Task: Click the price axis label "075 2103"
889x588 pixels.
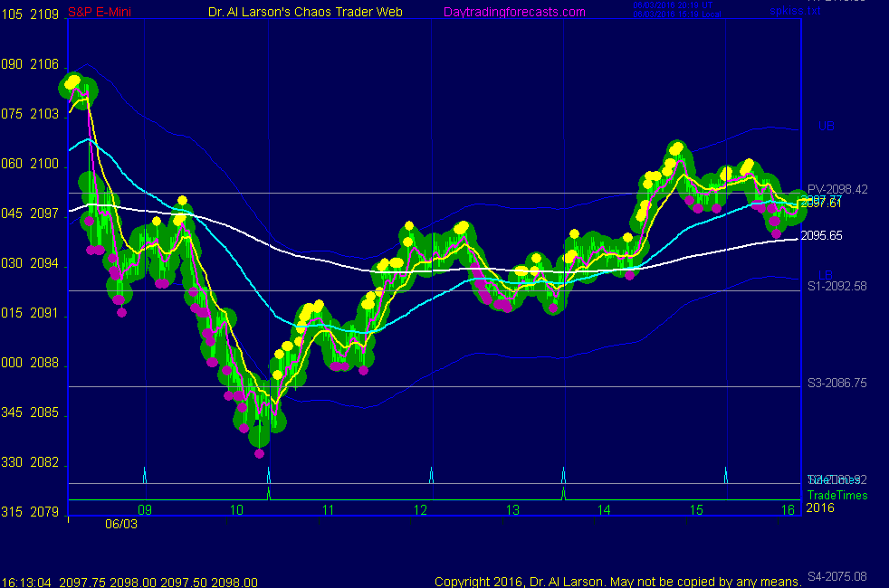Action: pos(30,114)
